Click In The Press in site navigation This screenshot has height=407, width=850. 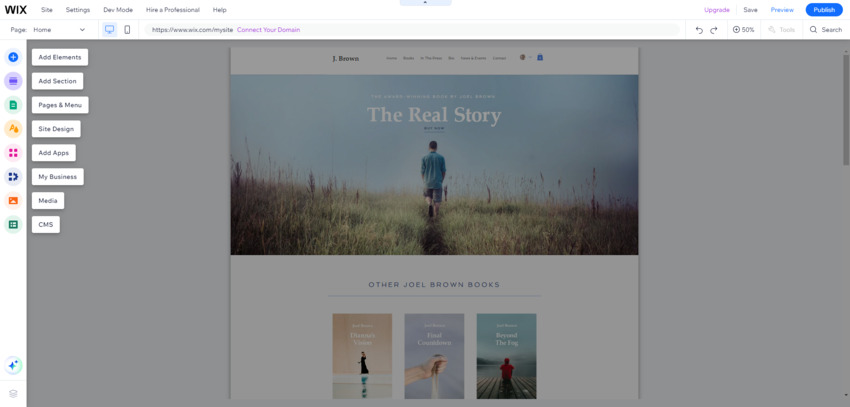pos(431,58)
